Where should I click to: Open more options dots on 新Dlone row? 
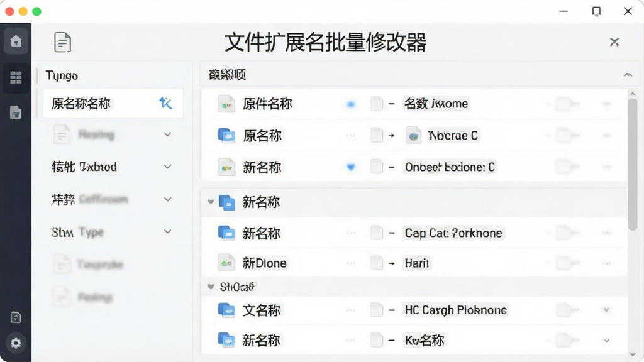click(607, 263)
